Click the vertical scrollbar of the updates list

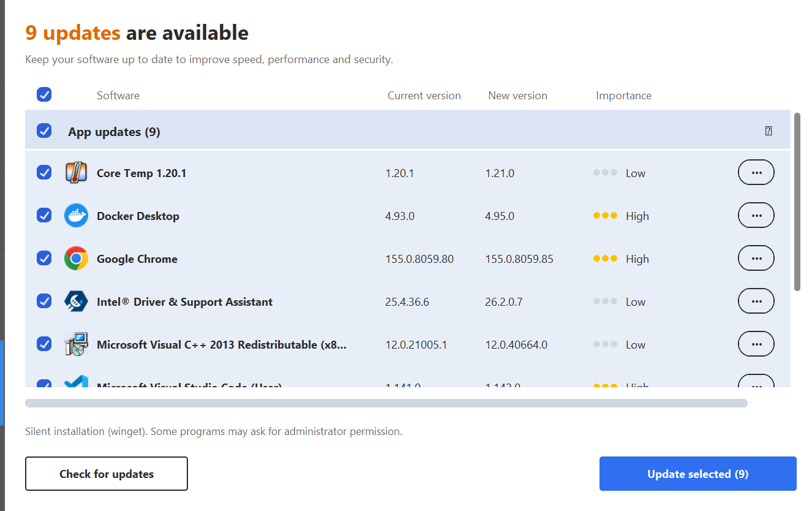coord(797,201)
